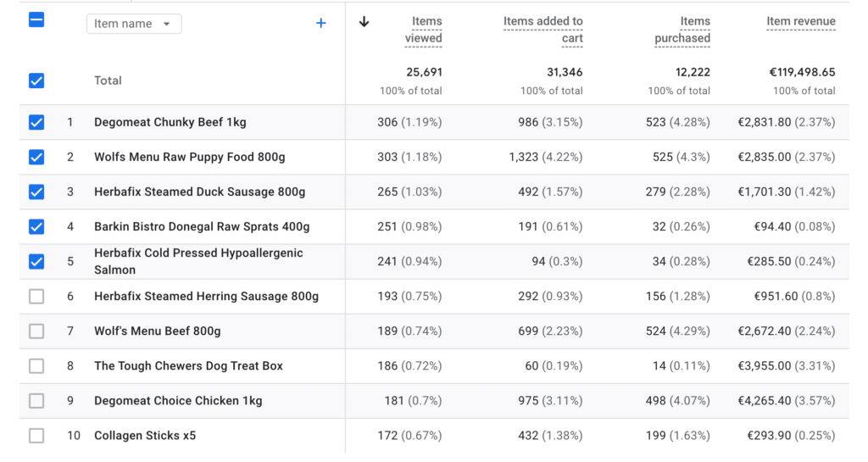Viewport: 868px width, 462px height.
Task: Click 156 (1.28%) items purchased cell
Action: click(x=678, y=297)
